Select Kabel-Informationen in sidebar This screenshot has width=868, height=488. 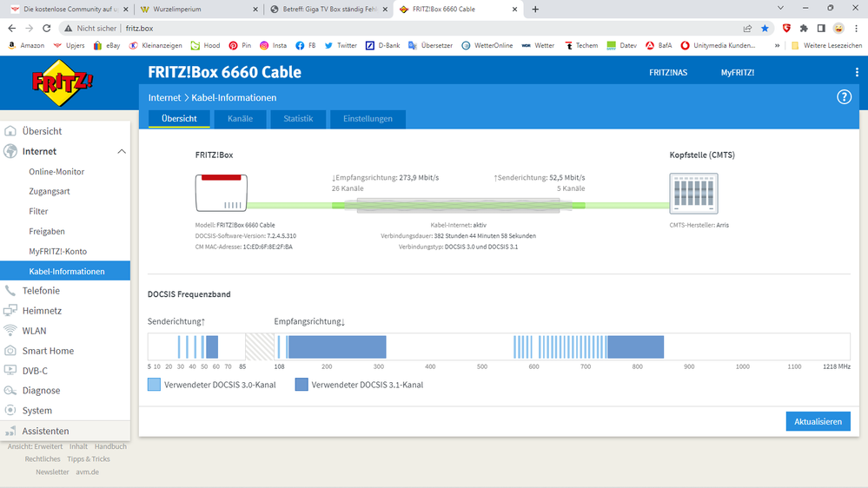[65, 271]
